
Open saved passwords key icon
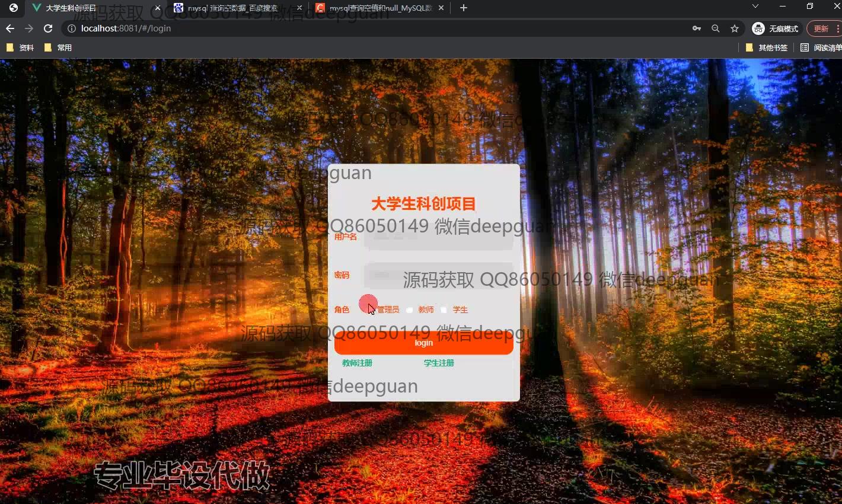pyautogui.click(x=697, y=28)
